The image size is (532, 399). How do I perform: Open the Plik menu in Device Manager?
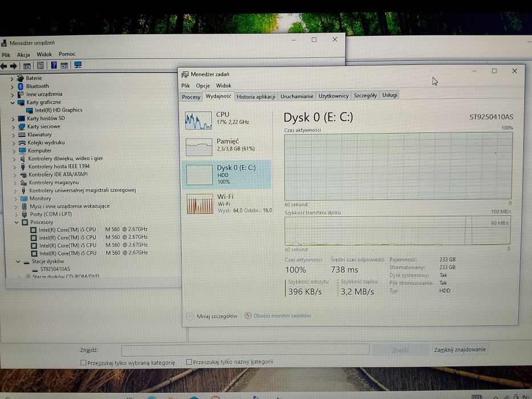[x=6, y=55]
